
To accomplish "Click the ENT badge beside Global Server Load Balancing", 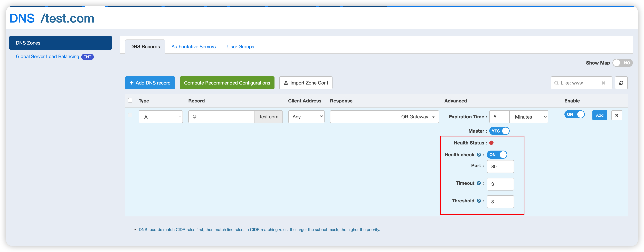I will (87, 57).
